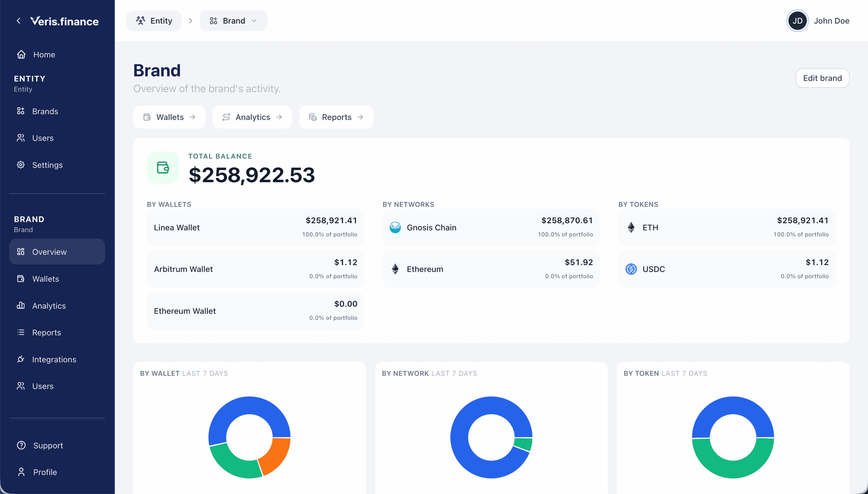Select the Wallets icon in the sidebar
Image resolution: width=868 pixels, height=494 pixels.
pyautogui.click(x=21, y=279)
